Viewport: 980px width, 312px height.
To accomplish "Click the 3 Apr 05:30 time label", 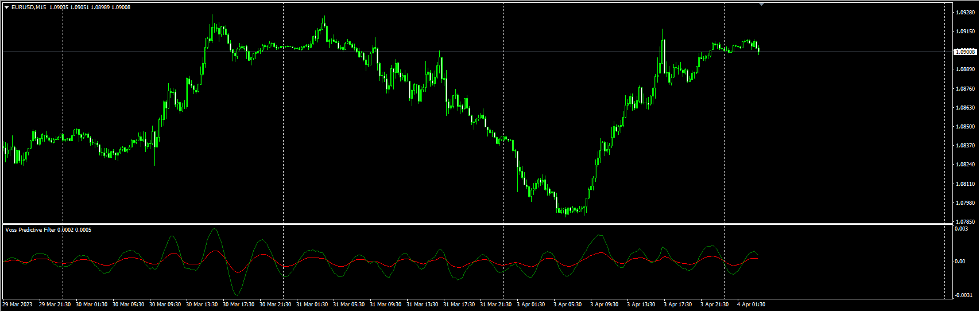I will click(x=567, y=305).
